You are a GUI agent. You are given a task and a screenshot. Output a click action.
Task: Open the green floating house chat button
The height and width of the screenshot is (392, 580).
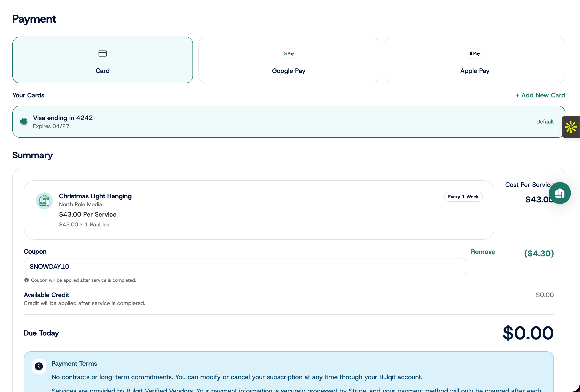click(x=560, y=193)
